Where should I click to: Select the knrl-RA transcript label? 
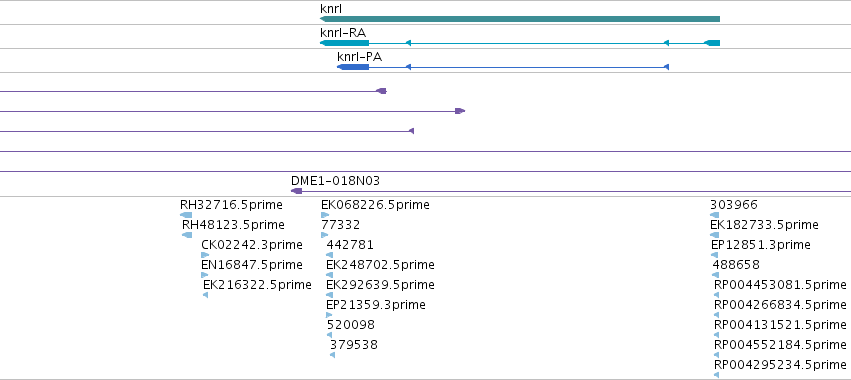(343, 33)
